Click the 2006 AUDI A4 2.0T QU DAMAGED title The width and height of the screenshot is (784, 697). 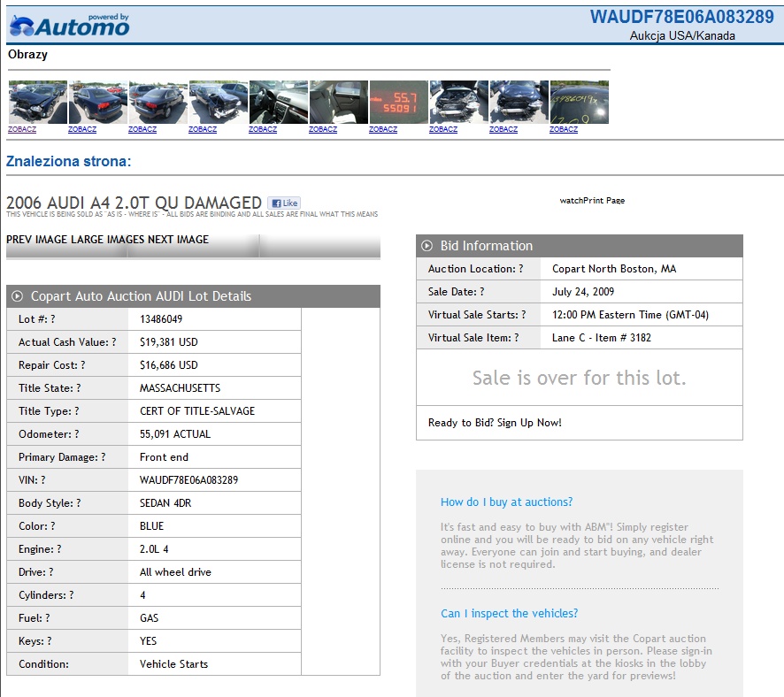click(x=134, y=203)
